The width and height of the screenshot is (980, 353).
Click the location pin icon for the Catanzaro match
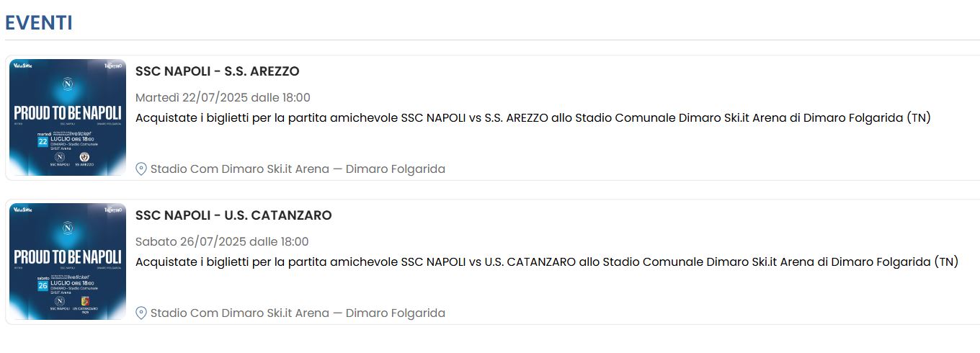tap(141, 313)
